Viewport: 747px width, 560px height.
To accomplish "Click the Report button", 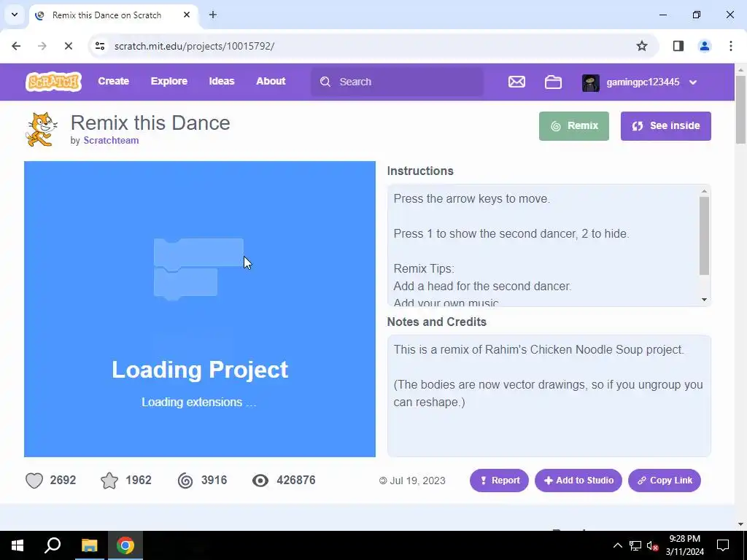I will 499,481.
